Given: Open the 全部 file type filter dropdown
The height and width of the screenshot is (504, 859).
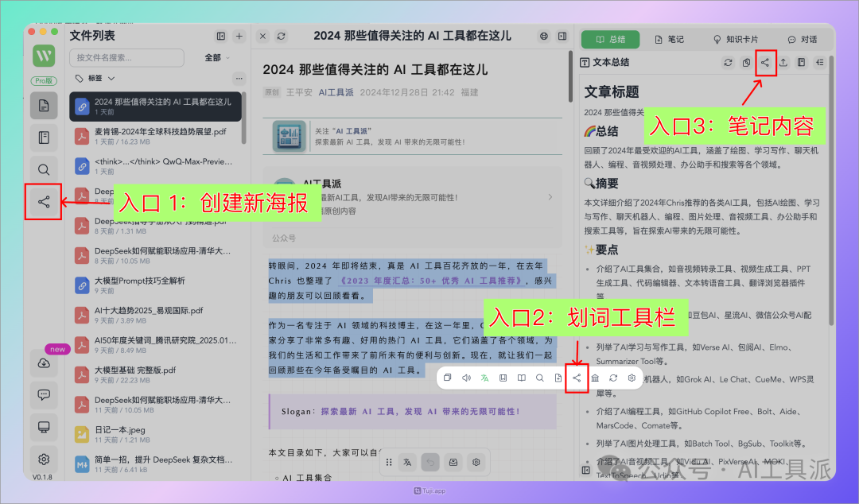Looking at the screenshot, I should (x=217, y=57).
